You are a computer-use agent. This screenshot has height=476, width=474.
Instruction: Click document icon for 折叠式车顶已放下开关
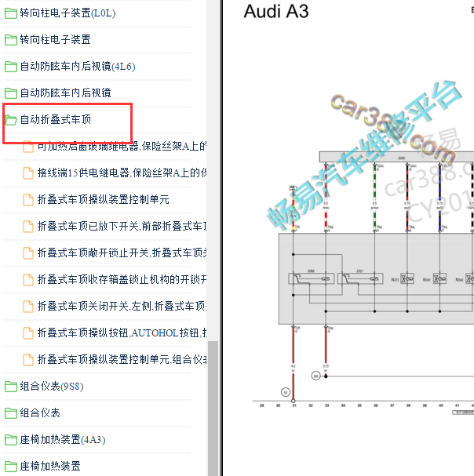point(28,227)
